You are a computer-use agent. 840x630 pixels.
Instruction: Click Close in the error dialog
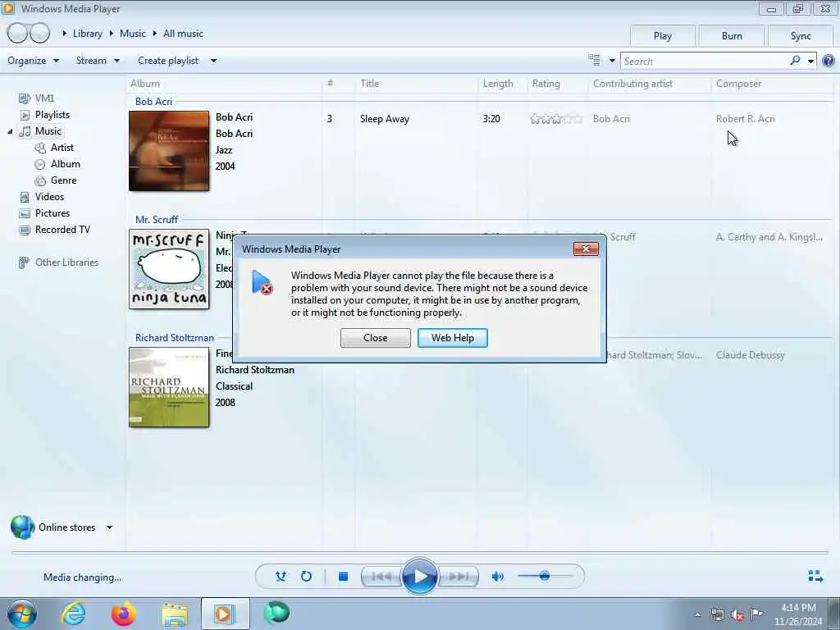(376, 338)
